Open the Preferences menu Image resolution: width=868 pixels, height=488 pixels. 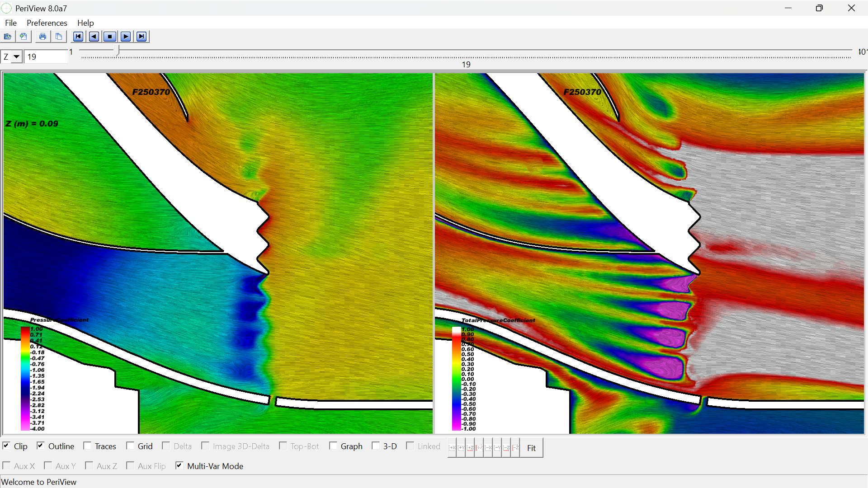pos(47,23)
